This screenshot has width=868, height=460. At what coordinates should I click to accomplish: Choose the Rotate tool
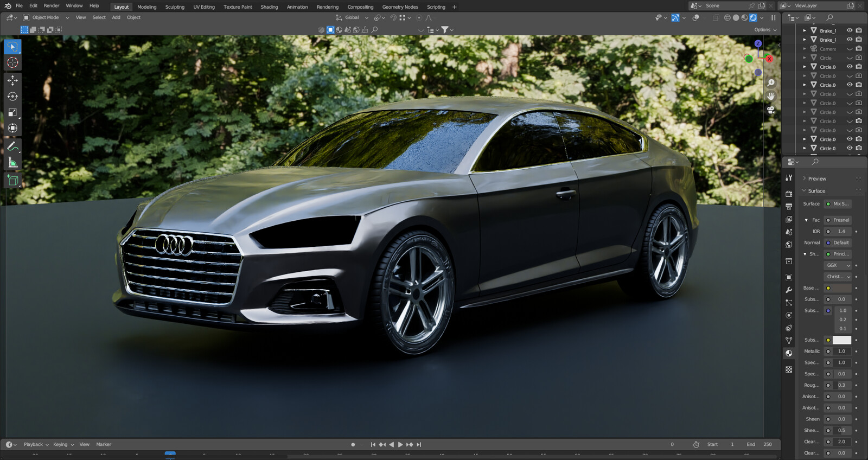pos(12,97)
